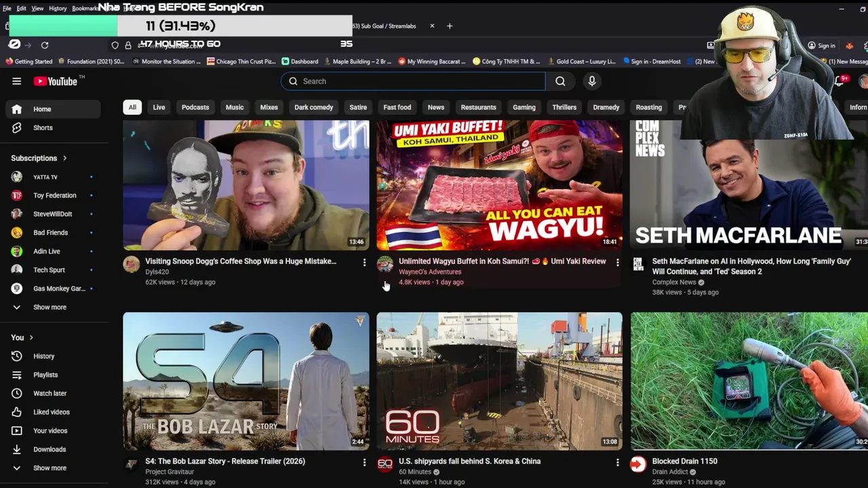
Task: Open a new browser tab with plus
Action: pos(449,26)
